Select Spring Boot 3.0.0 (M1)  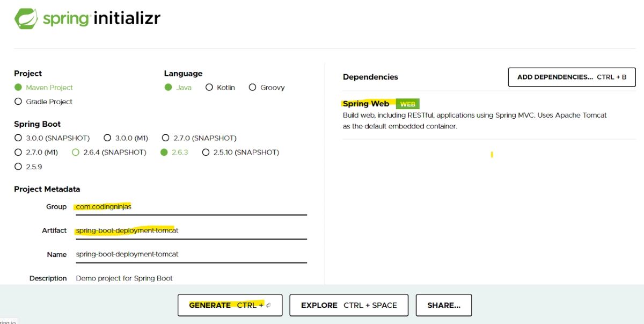click(107, 138)
